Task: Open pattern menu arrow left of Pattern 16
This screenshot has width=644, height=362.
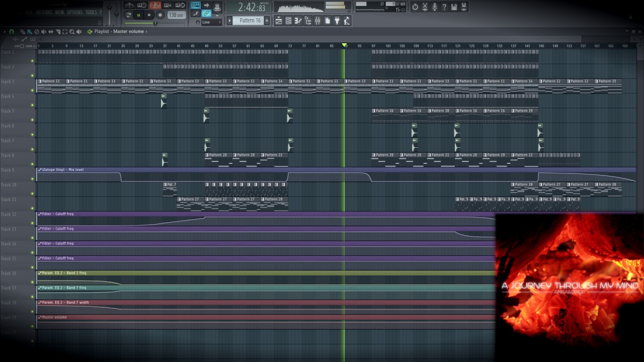Action: [229, 21]
